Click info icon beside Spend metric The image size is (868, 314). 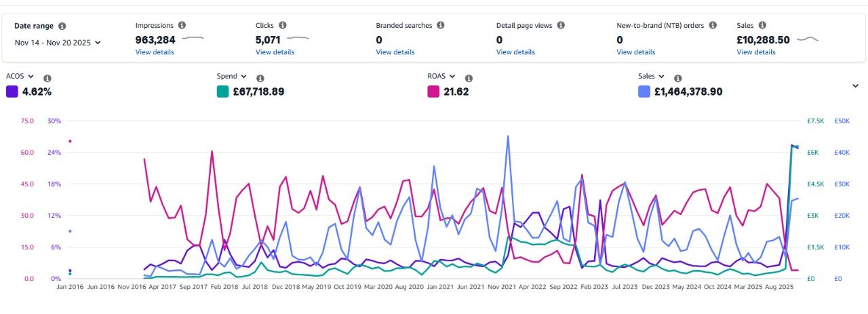coord(260,78)
